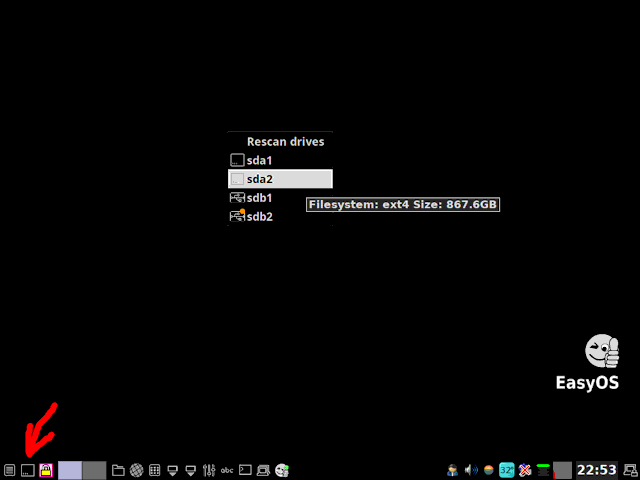
Task: Open the main menu icon in tray
Action: (x=9, y=470)
